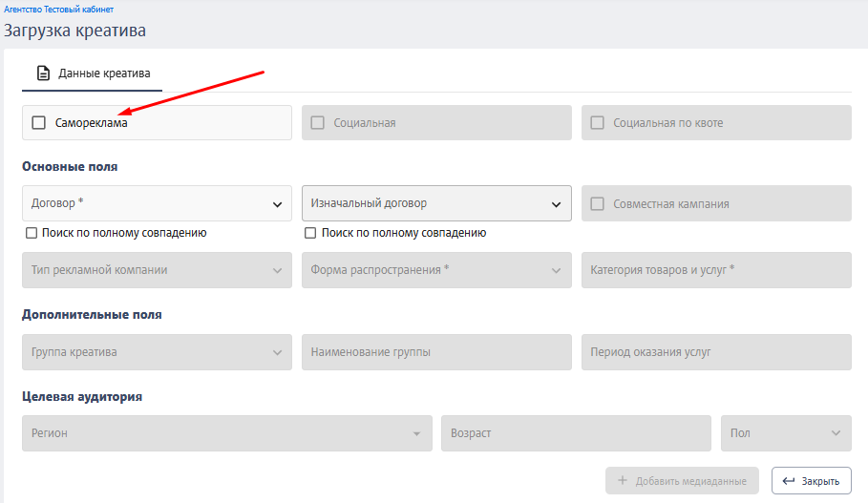Expand the Форма распространения dropdown

(436, 270)
